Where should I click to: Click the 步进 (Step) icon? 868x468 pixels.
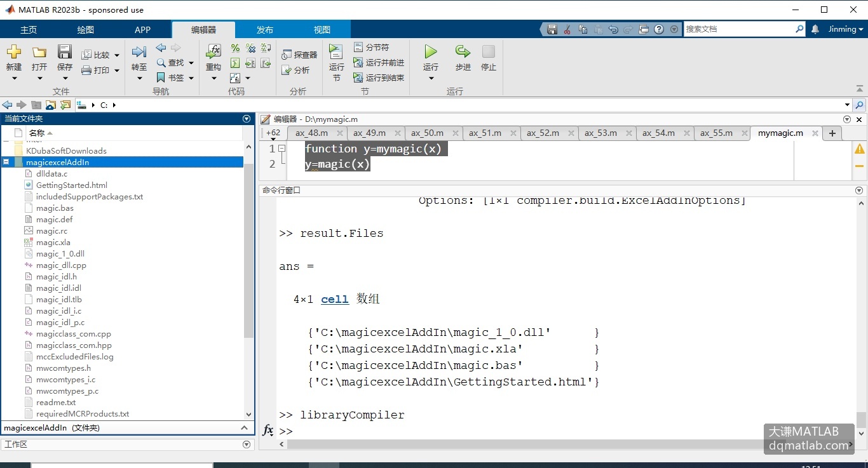pos(463,52)
